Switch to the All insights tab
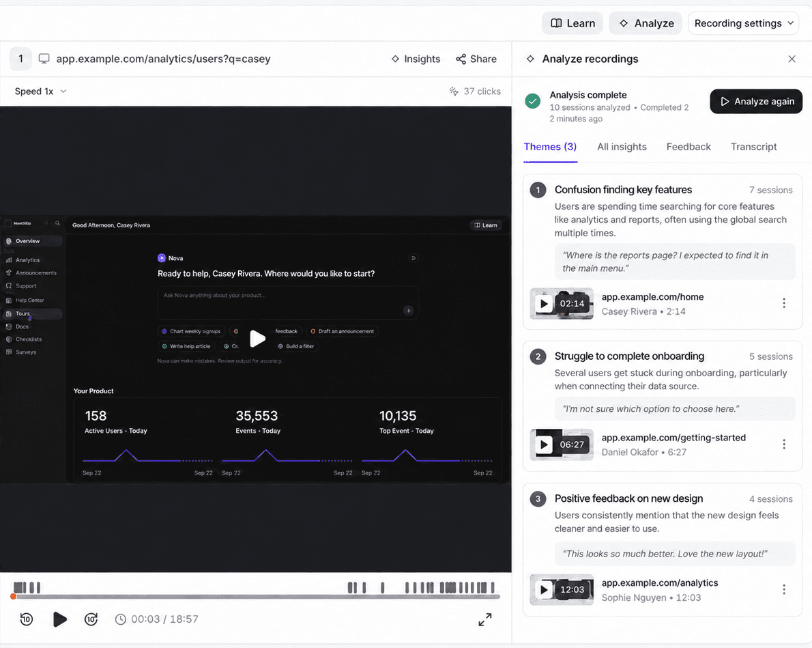The height and width of the screenshot is (648, 812). [622, 147]
